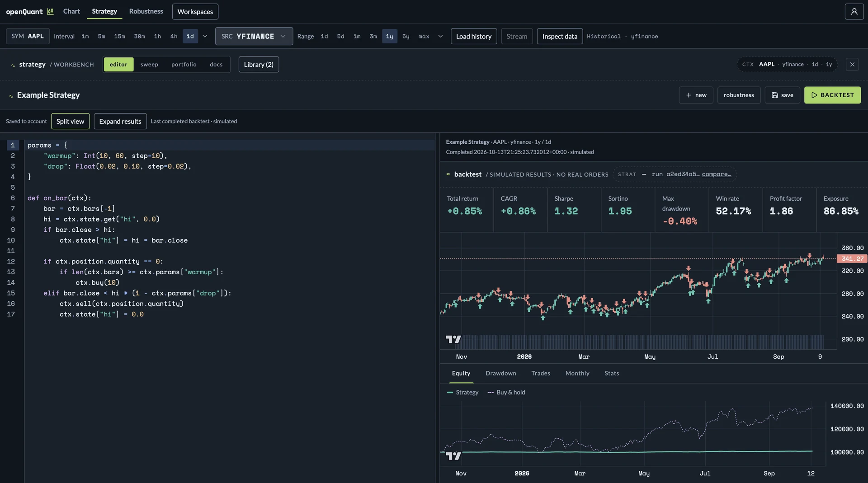Select the 5y range
Viewport: 868px width, 483px height.
click(x=406, y=36)
